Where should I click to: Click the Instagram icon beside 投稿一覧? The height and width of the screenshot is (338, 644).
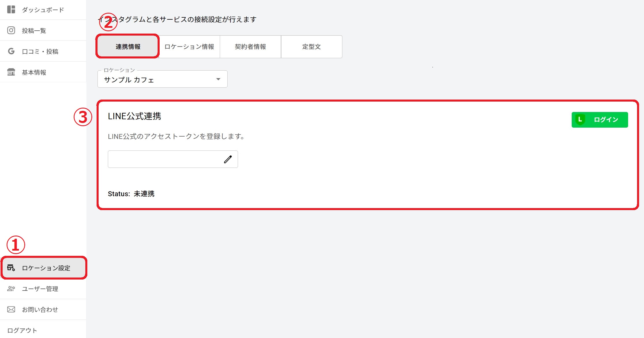tap(11, 30)
